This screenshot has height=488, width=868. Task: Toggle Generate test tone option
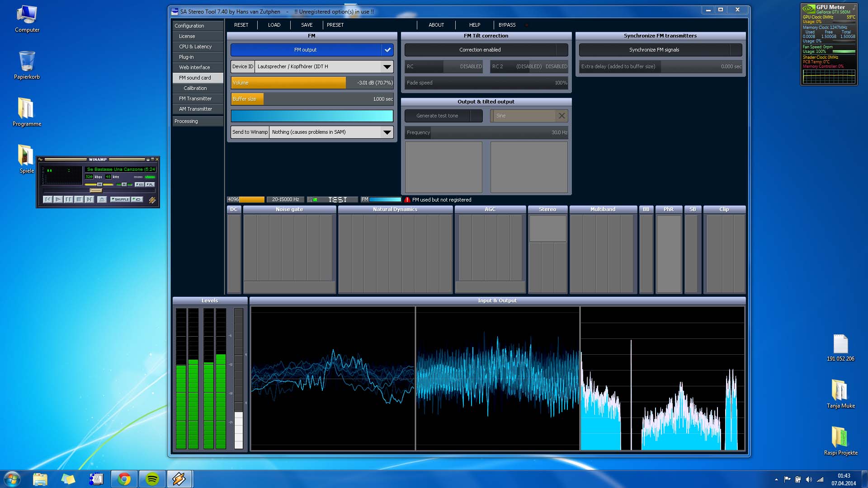point(443,116)
